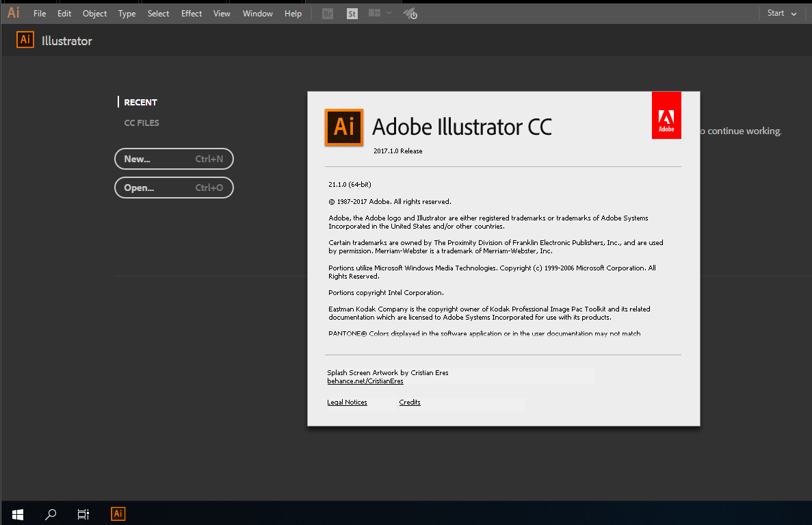Click the GPU Performance rocket icon
Image resolution: width=812 pixels, height=525 pixels.
coord(410,13)
